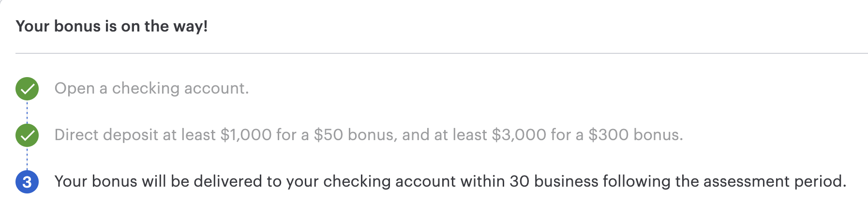Image resolution: width=868 pixels, height=224 pixels.
Task: Click "checking account" in the third step
Action: click(x=389, y=181)
